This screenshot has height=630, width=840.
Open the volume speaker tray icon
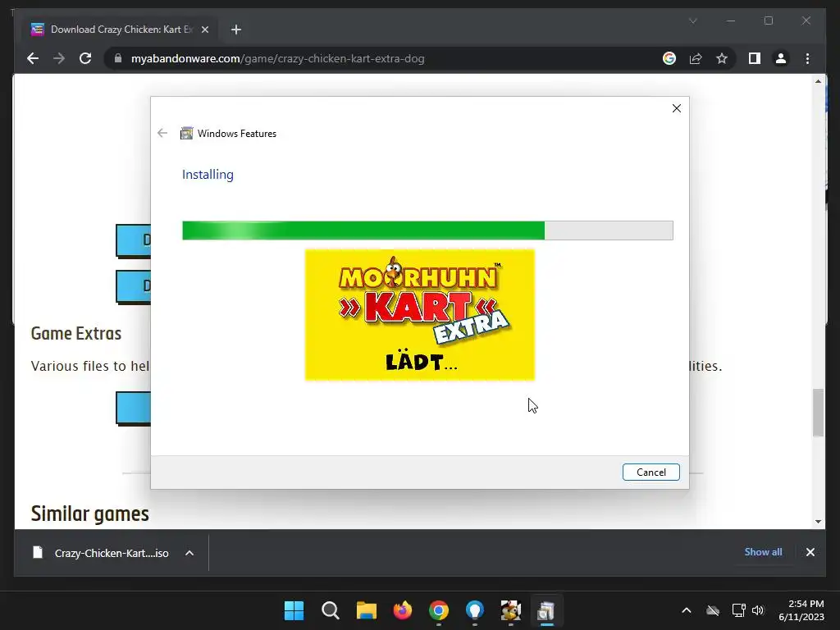tap(758, 610)
